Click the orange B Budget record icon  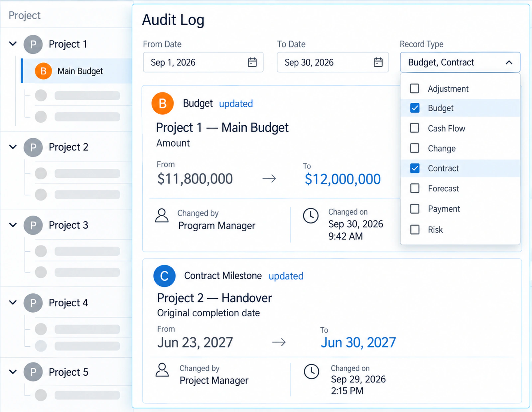163,104
